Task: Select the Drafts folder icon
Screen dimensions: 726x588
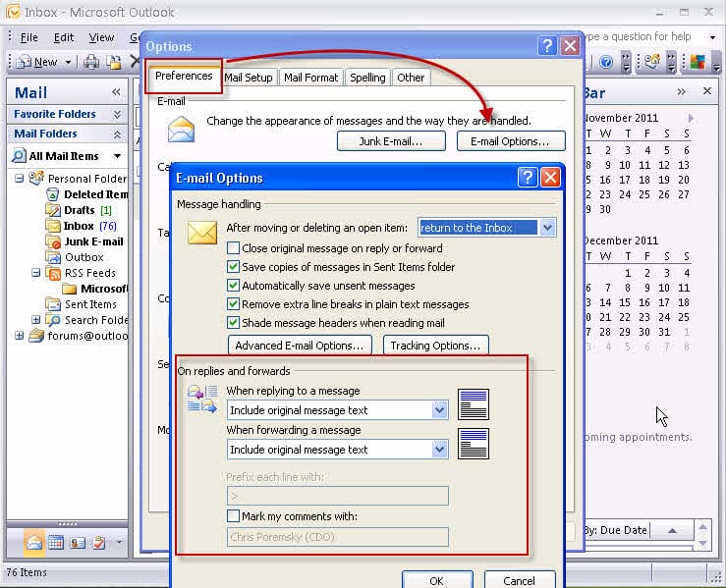Action: click(x=53, y=210)
